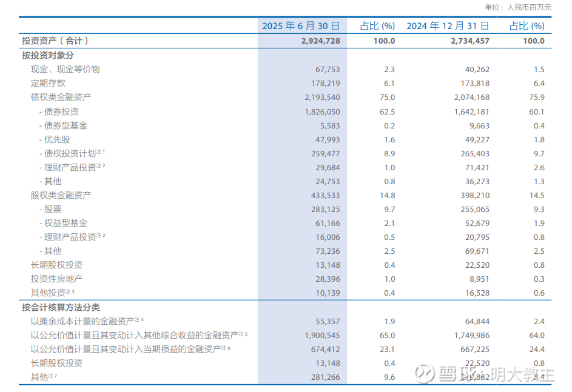Click the 投资性房地产 row label
This screenshot has width=572, height=392.
coord(56,279)
